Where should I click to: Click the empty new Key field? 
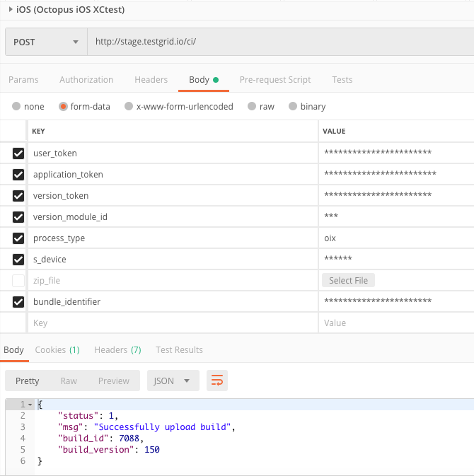pyautogui.click(x=173, y=323)
